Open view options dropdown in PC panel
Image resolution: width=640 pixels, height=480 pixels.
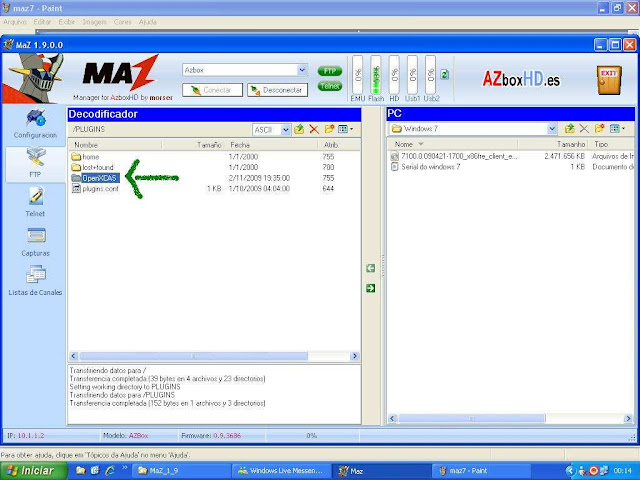point(617,129)
